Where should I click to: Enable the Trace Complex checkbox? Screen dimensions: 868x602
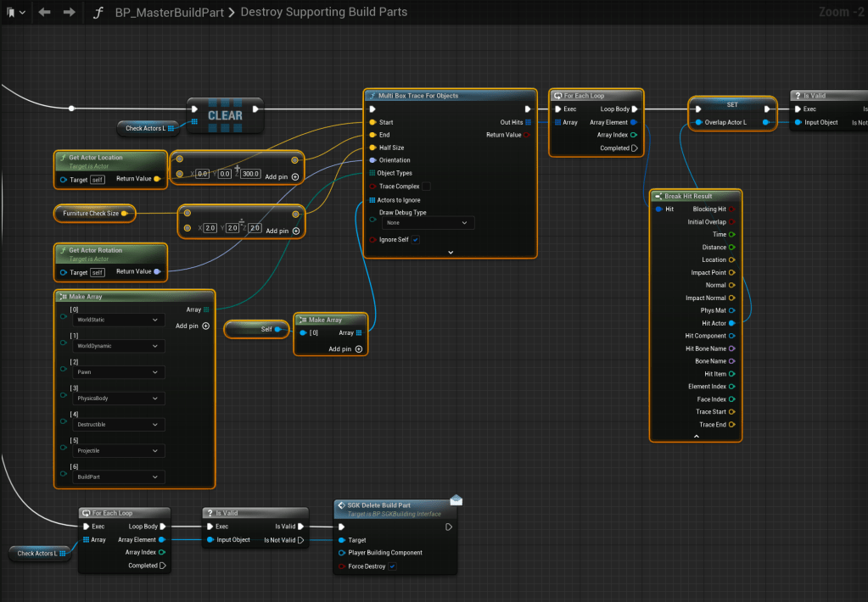click(x=426, y=187)
